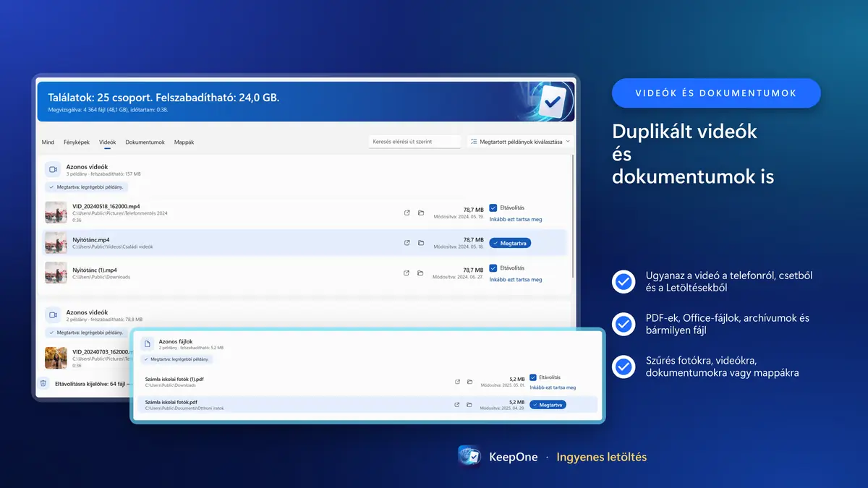Open Nyitótánc (1).mp4 with its launch icon
This screenshot has width=868, height=488.
click(x=407, y=273)
